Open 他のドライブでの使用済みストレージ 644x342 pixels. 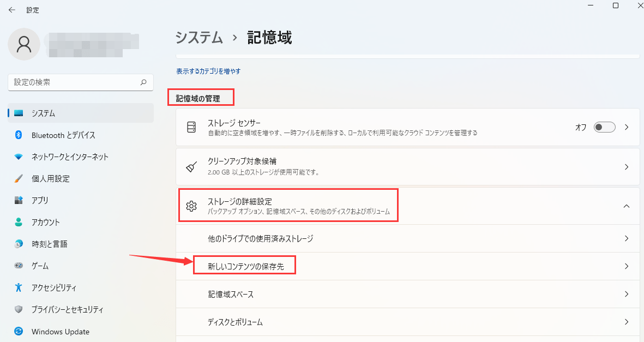(628, 238)
